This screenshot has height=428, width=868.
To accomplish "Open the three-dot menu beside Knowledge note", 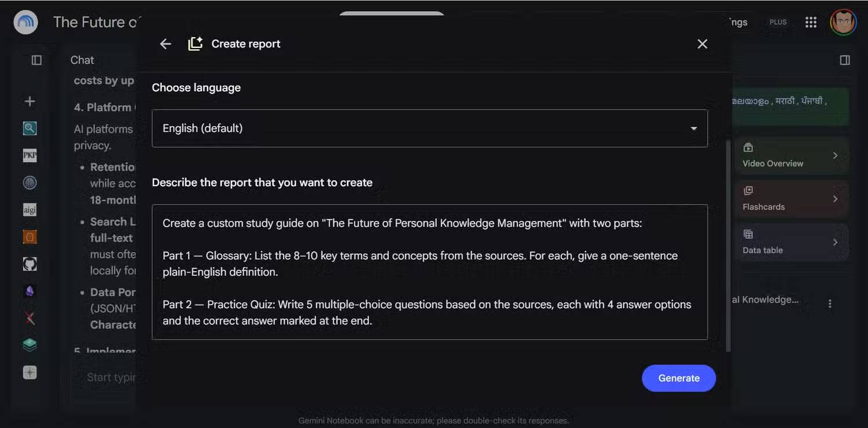I will click(830, 304).
